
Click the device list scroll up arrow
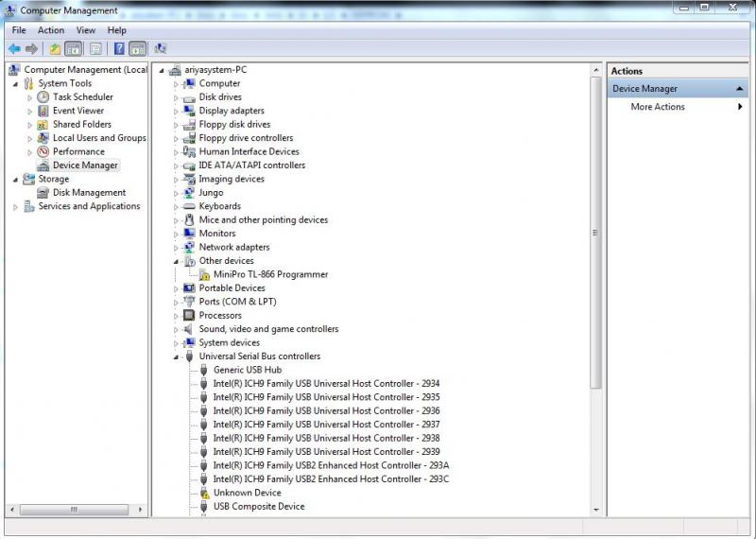(596, 71)
